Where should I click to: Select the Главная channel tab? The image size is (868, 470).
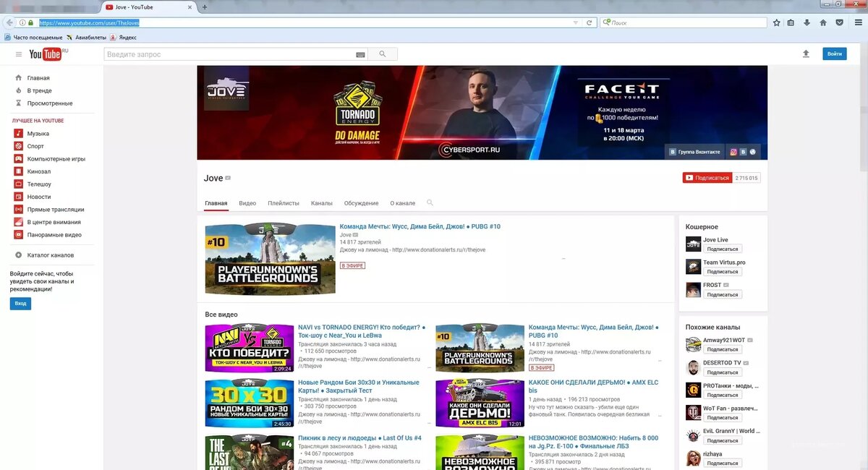(x=216, y=203)
